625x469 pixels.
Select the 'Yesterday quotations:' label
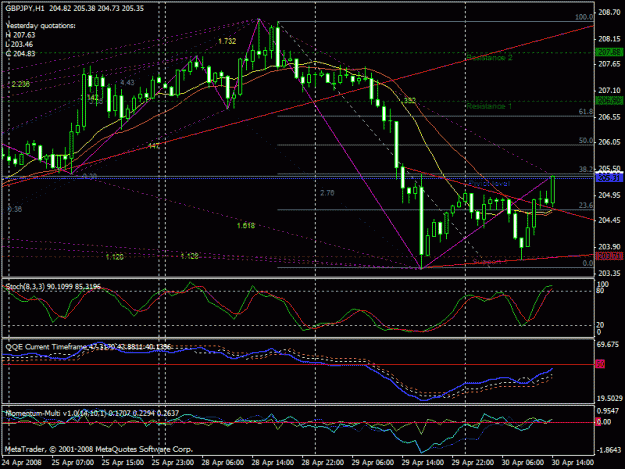click(x=41, y=26)
